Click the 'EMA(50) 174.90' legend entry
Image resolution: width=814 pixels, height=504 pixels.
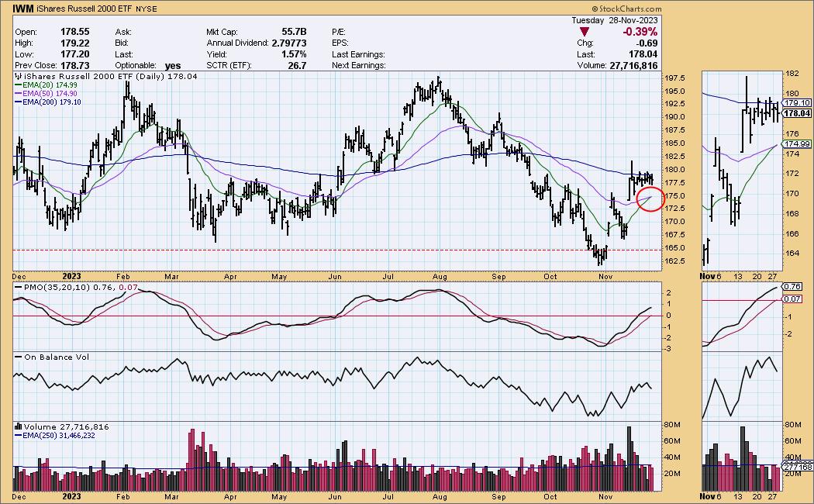50,93
